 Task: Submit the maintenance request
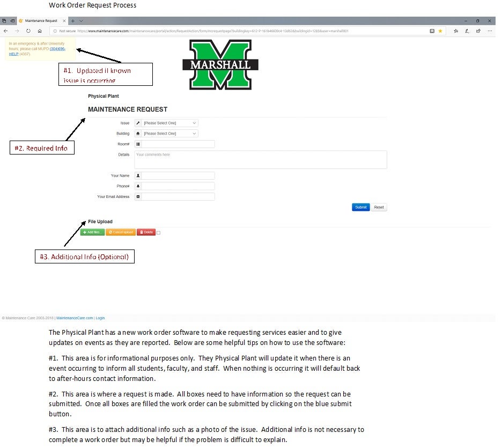(360, 207)
